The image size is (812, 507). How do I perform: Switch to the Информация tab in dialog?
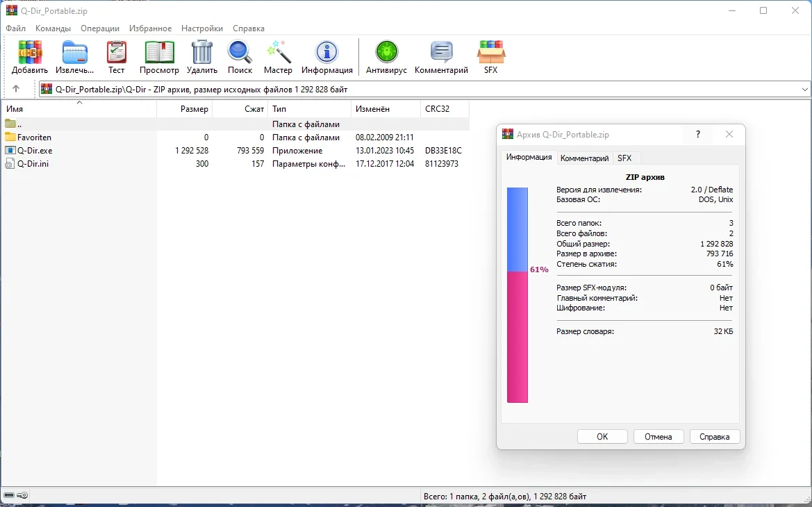tap(529, 158)
